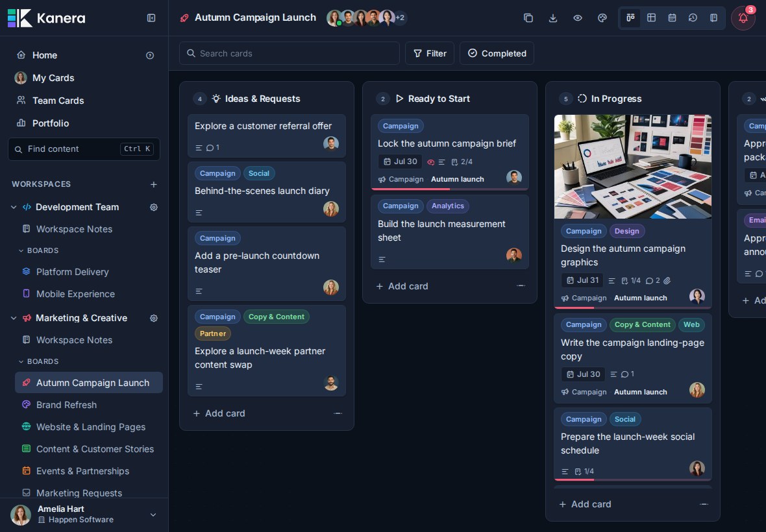766x532 pixels.
Task: Click Jul 31 due date on graphics card
Action: [582, 281]
